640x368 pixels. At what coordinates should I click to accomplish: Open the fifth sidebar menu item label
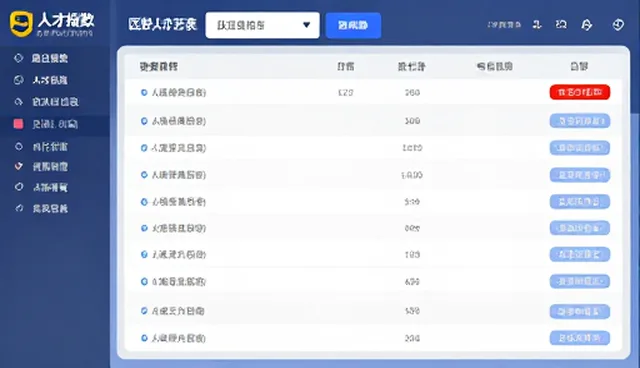tap(50, 146)
